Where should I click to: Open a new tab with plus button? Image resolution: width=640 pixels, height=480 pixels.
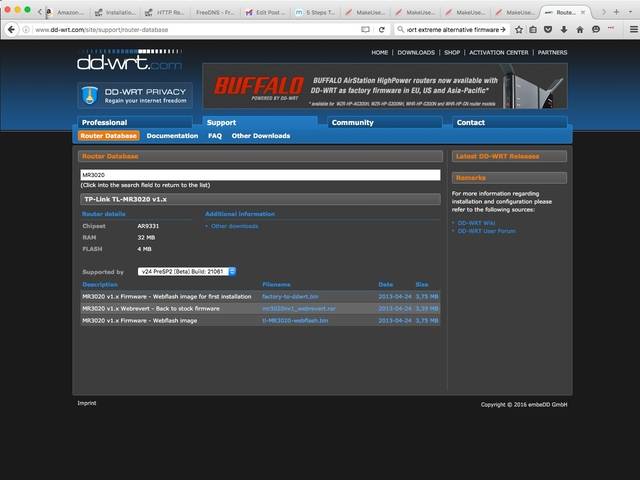click(x=616, y=12)
